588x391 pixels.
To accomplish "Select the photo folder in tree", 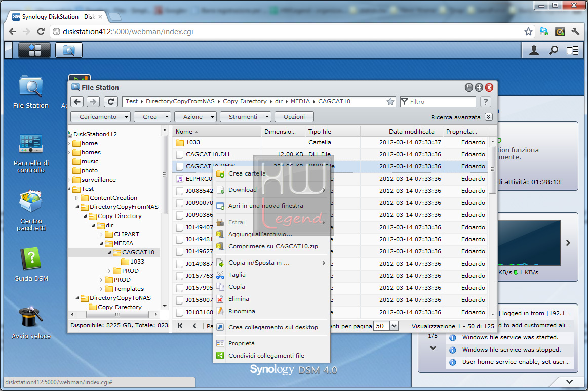I will point(90,170).
